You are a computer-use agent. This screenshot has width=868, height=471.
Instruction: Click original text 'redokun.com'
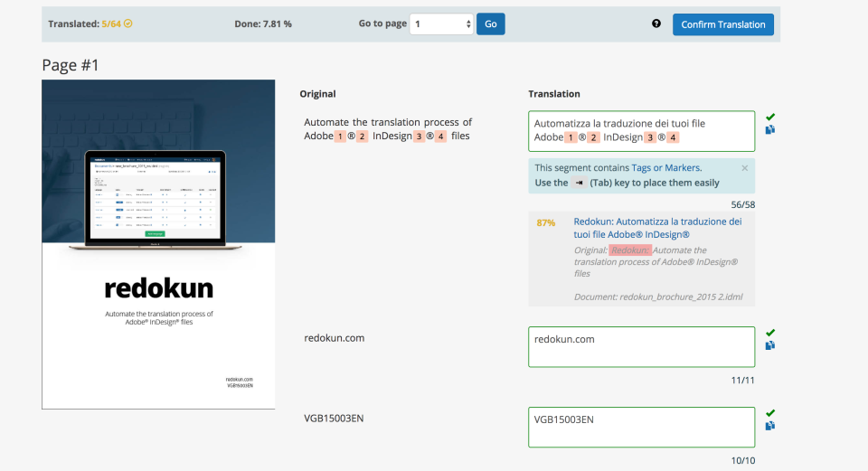(x=335, y=337)
